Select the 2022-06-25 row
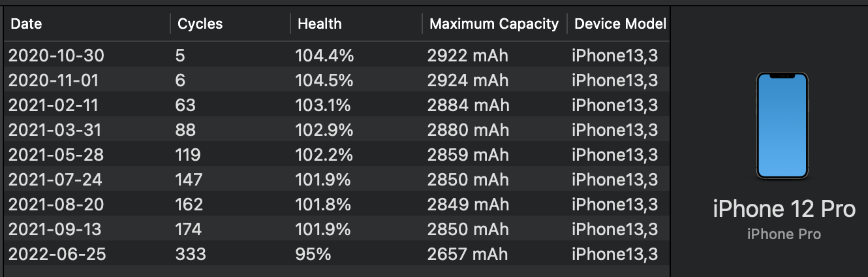868x277 pixels. coord(337,255)
